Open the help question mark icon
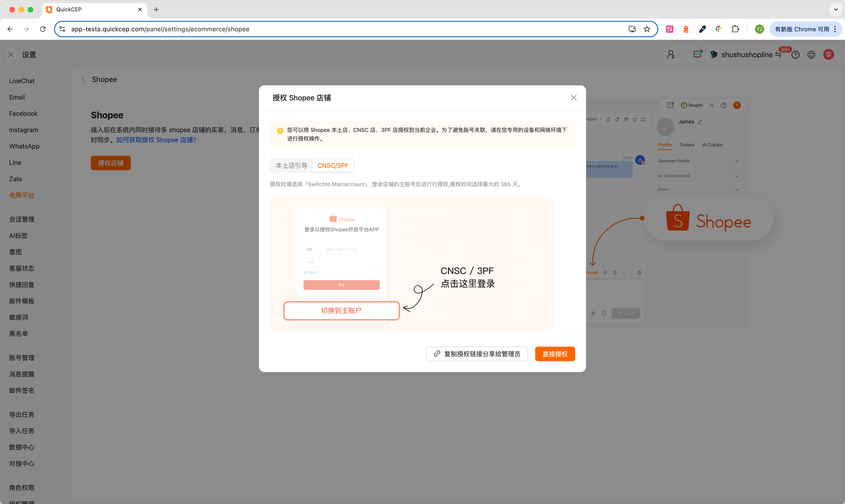 795,55
